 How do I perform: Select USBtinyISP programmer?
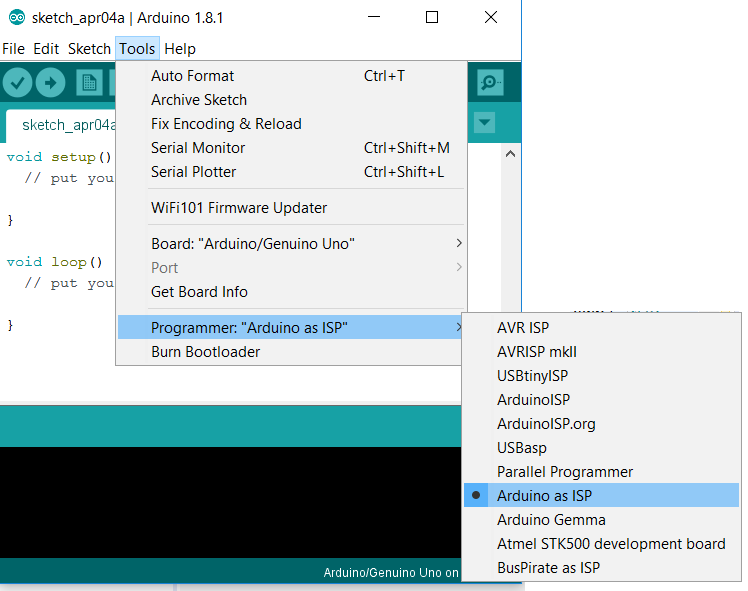[602, 376]
